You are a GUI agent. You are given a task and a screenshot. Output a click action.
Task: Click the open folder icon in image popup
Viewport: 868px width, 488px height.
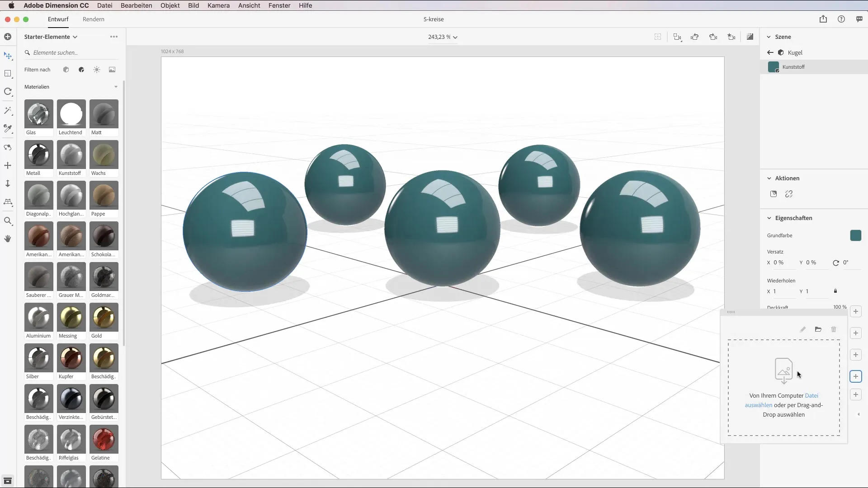[x=818, y=329]
